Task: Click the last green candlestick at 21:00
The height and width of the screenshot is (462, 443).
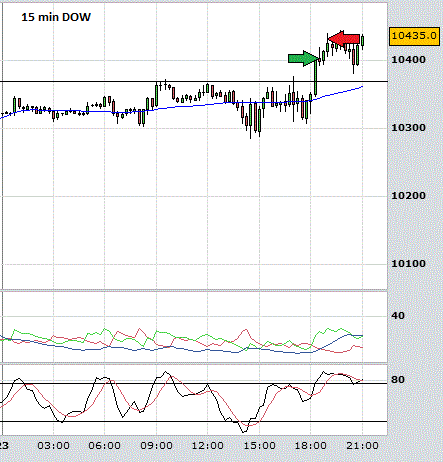Action: tap(362, 41)
